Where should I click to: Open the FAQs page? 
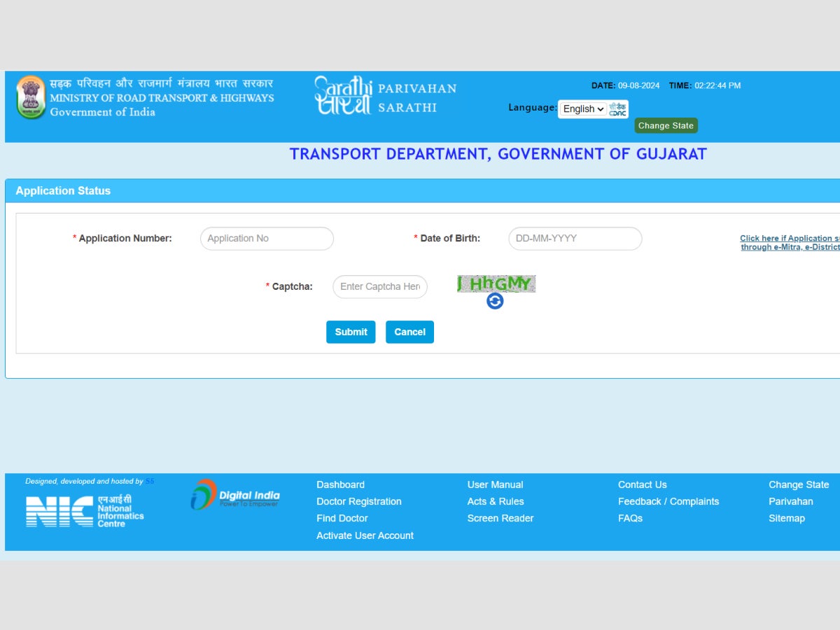coord(630,518)
